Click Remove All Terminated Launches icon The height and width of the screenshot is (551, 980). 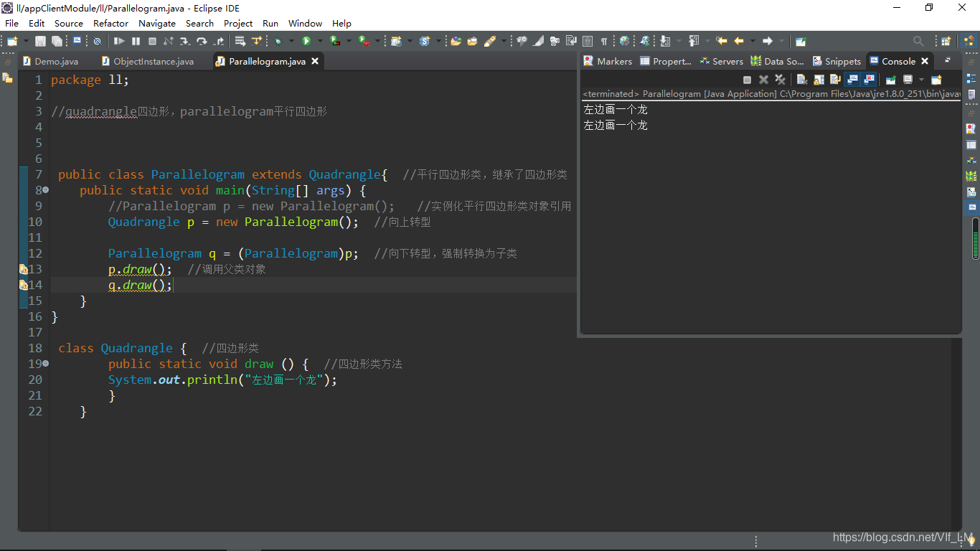coord(781,80)
